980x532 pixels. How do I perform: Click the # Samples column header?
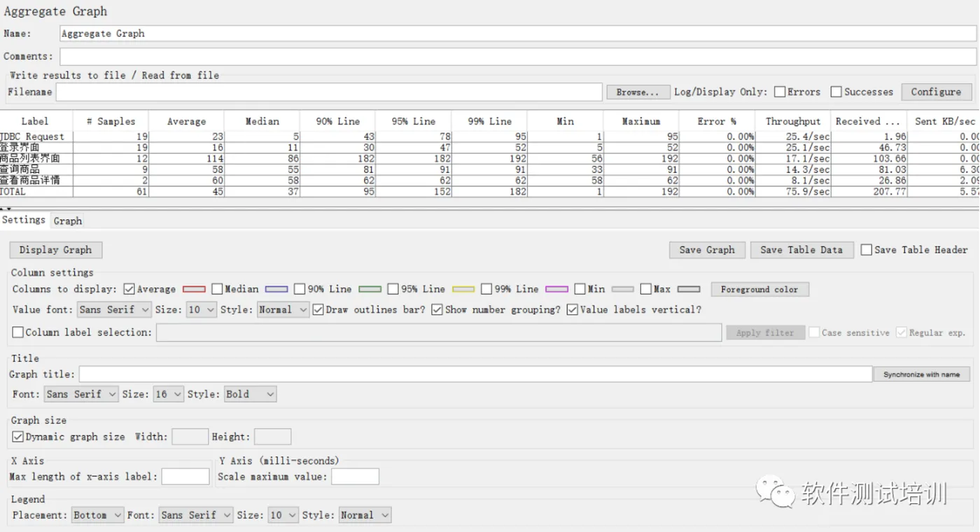[111, 121]
